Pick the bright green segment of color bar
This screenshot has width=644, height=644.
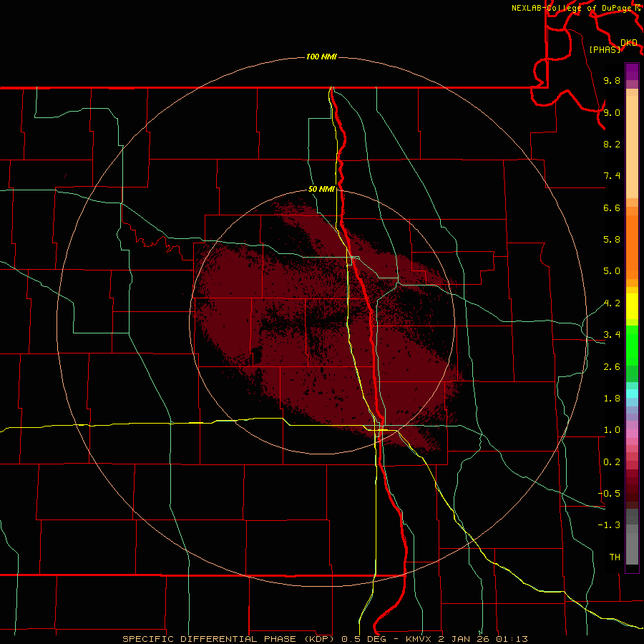[x=632, y=345]
